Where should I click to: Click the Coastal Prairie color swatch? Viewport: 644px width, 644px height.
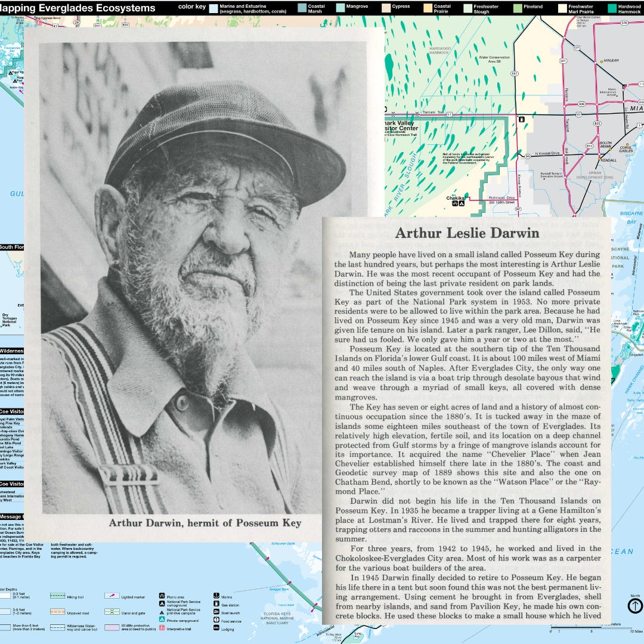click(x=428, y=8)
